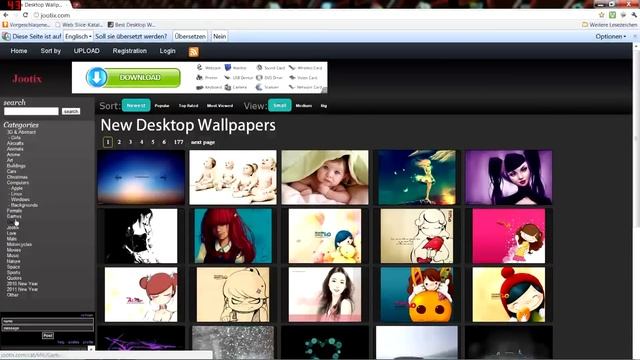Open the purple girl with pigtails thumbnail
Image resolution: width=640 pixels, height=360 pixels.
(x=509, y=177)
